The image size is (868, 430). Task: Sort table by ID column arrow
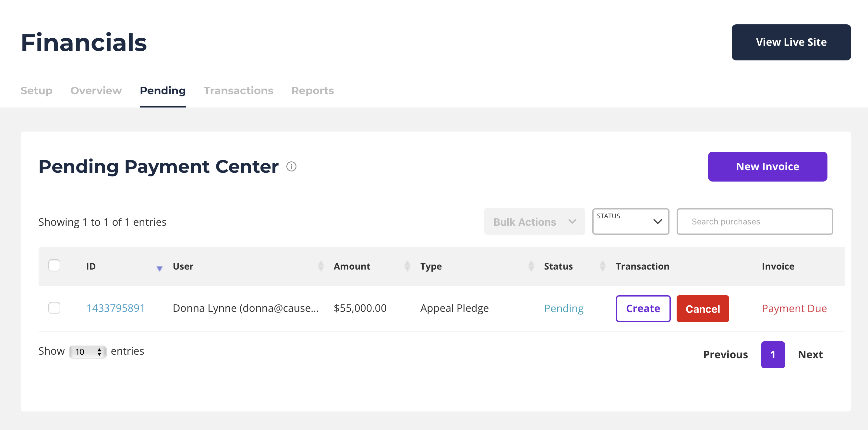click(x=159, y=269)
